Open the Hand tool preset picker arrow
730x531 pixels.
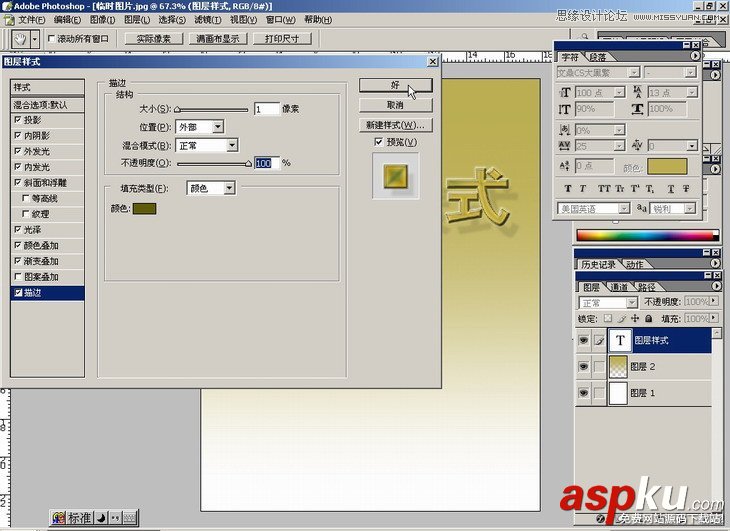pos(34,39)
